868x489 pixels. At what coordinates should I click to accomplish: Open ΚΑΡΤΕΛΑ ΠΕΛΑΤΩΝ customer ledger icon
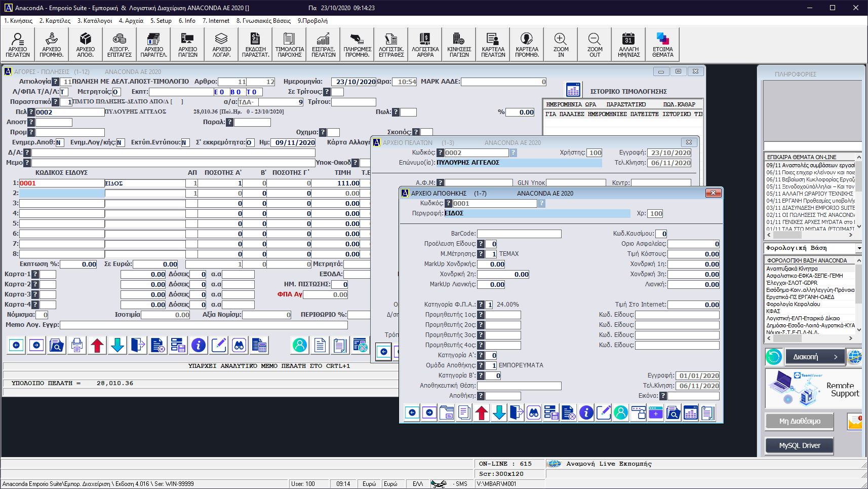click(x=493, y=45)
